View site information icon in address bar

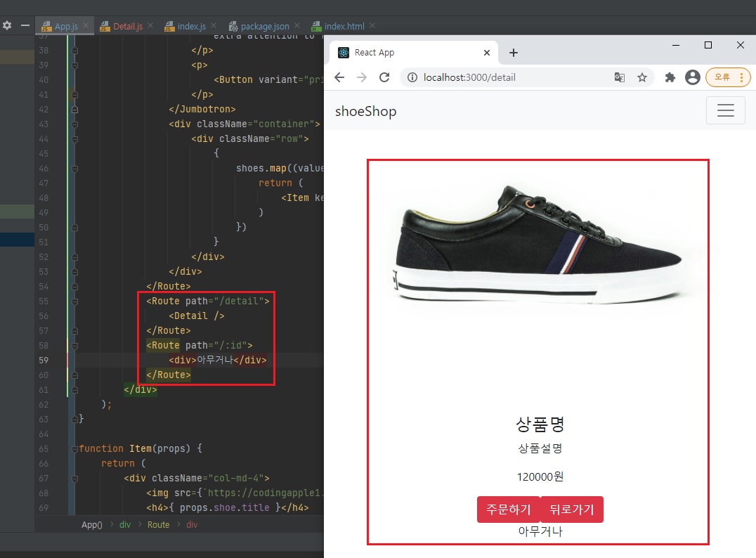412,77
